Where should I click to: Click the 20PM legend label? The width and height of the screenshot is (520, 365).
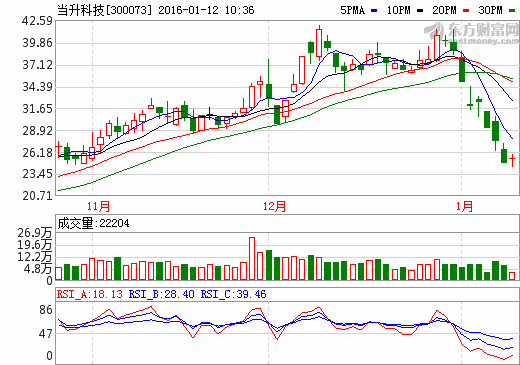444,10
